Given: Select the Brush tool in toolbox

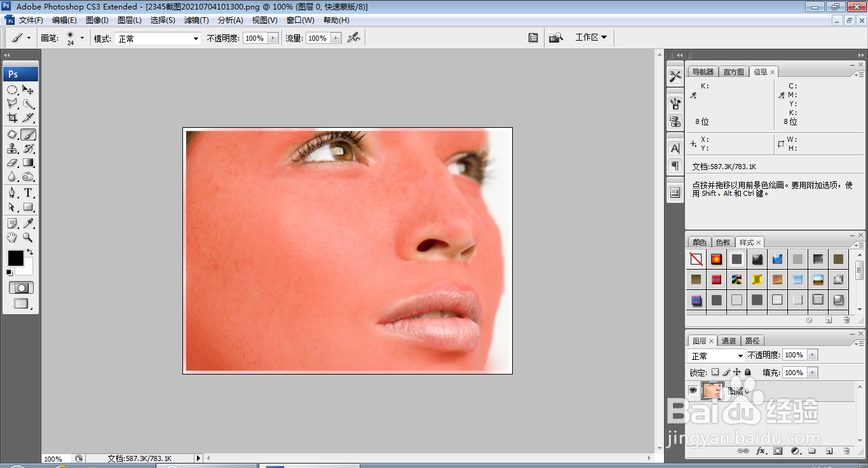Looking at the screenshot, I should [x=28, y=134].
